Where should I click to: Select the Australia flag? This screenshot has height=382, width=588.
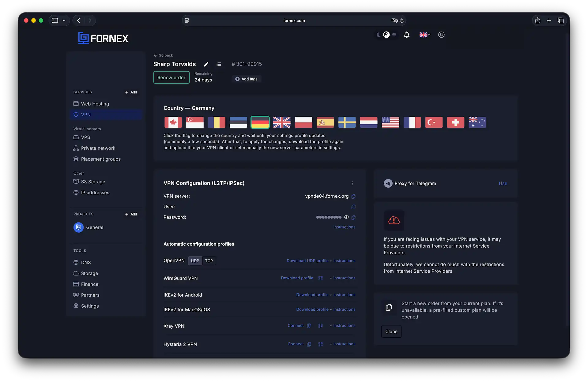click(477, 122)
